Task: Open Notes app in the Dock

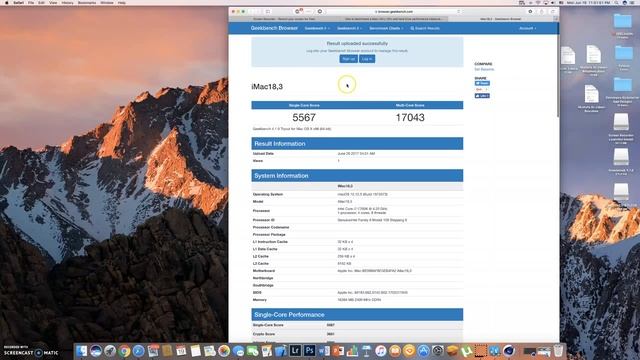Action: click(196, 351)
